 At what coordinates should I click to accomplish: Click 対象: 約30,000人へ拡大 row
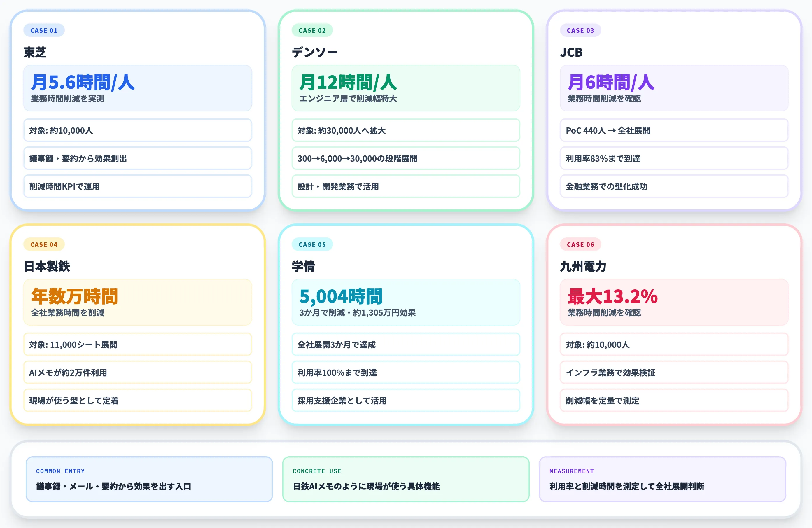(x=406, y=130)
